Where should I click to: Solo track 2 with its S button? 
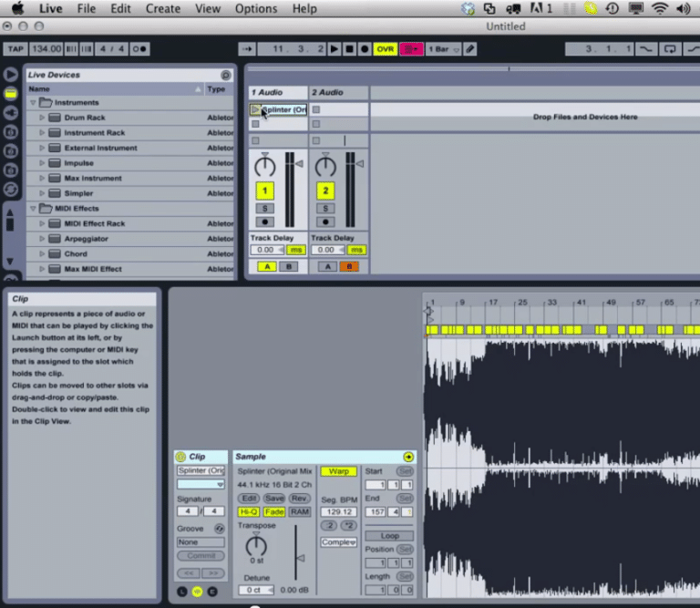pos(325,209)
